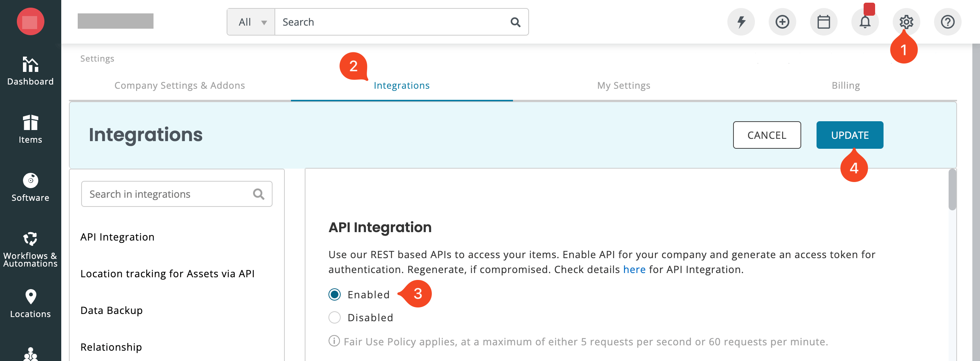The width and height of the screenshot is (980, 361).
Task: Select Relationship in the list
Action: click(111, 347)
